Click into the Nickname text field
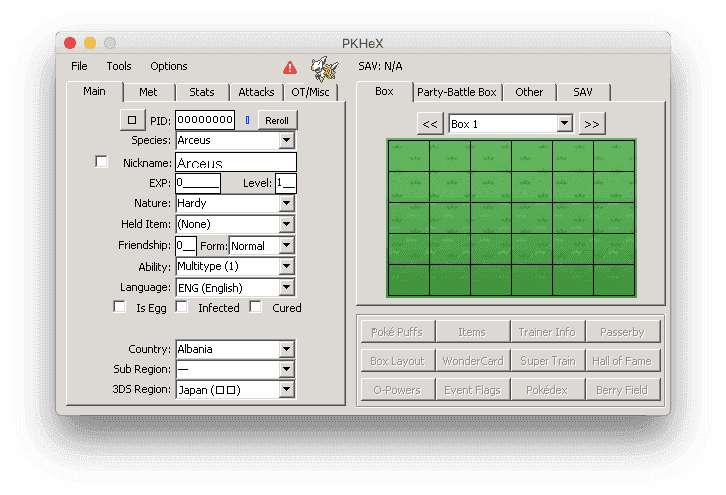 click(236, 162)
